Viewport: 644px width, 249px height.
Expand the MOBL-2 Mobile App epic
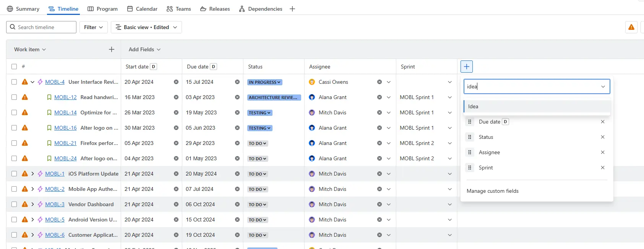coord(32,189)
